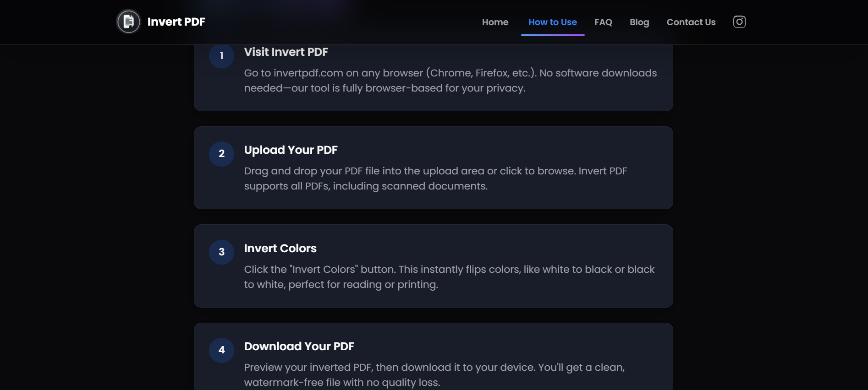Click the step 4 number badge
This screenshot has height=390, width=868.
pyautogui.click(x=222, y=350)
